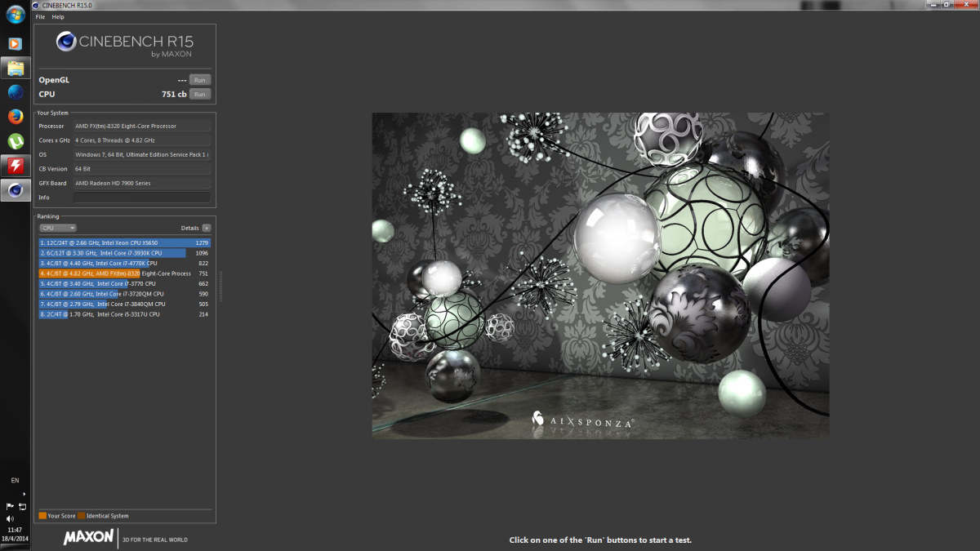This screenshot has height=551, width=980.
Task: Click the panel splitter handle beside ranking
Action: point(220,286)
